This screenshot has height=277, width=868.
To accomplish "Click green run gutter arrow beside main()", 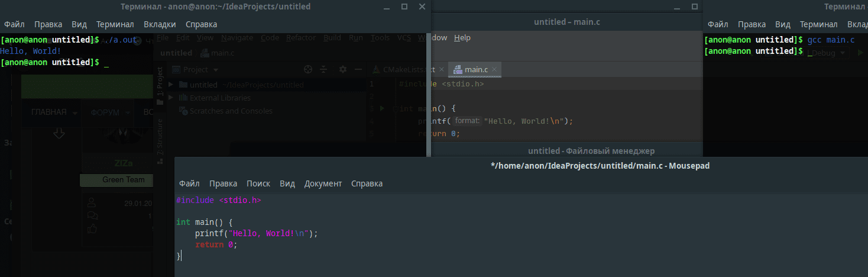I will [381, 108].
